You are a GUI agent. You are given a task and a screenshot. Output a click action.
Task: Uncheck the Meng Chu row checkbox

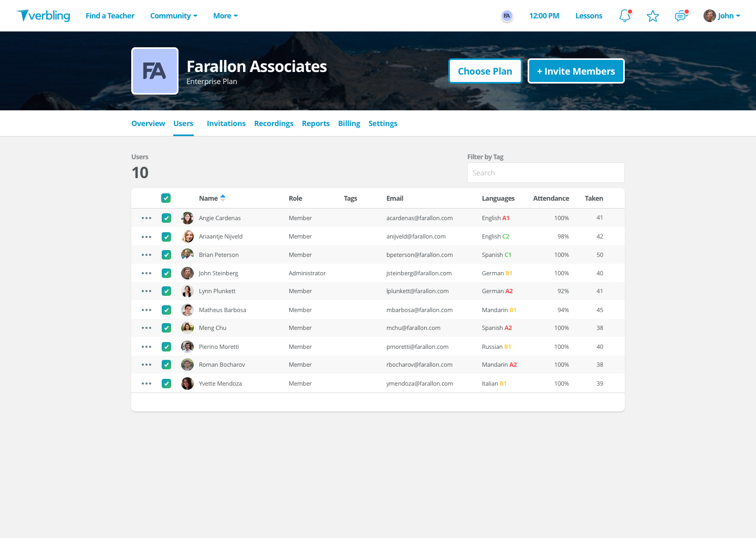click(x=166, y=328)
